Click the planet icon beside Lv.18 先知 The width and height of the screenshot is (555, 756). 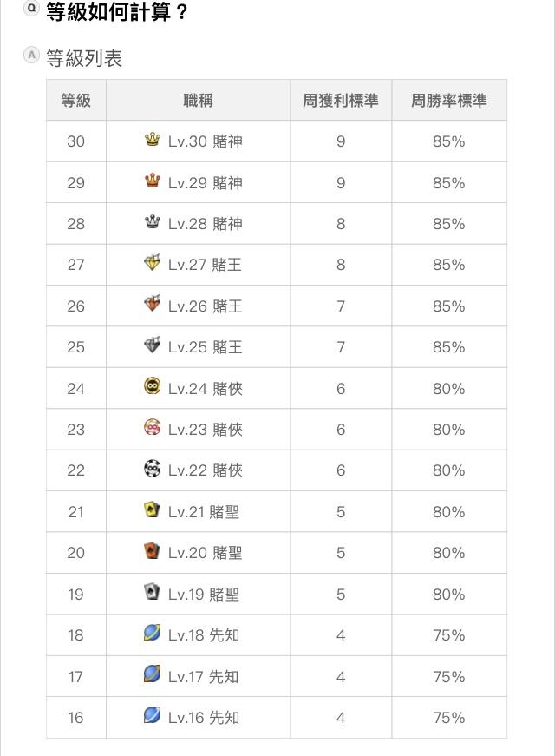click(153, 633)
